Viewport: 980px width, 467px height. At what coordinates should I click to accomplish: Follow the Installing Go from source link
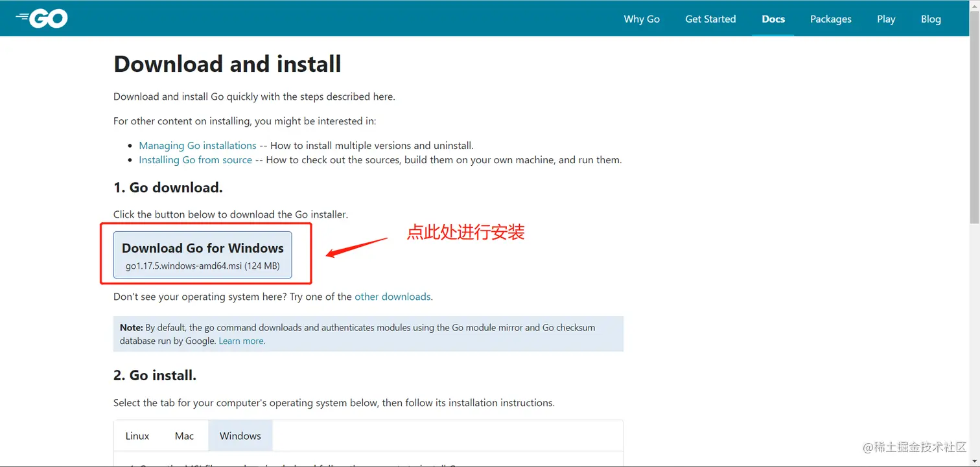click(x=195, y=159)
